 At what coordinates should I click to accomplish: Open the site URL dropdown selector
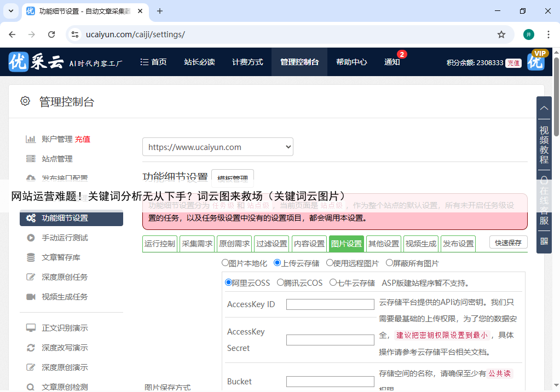coord(218,147)
